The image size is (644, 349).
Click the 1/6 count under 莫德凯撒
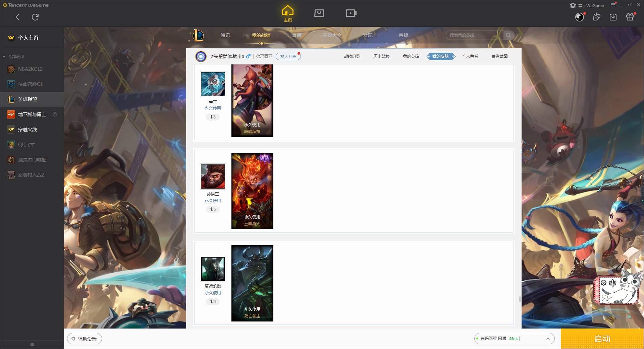213,302
